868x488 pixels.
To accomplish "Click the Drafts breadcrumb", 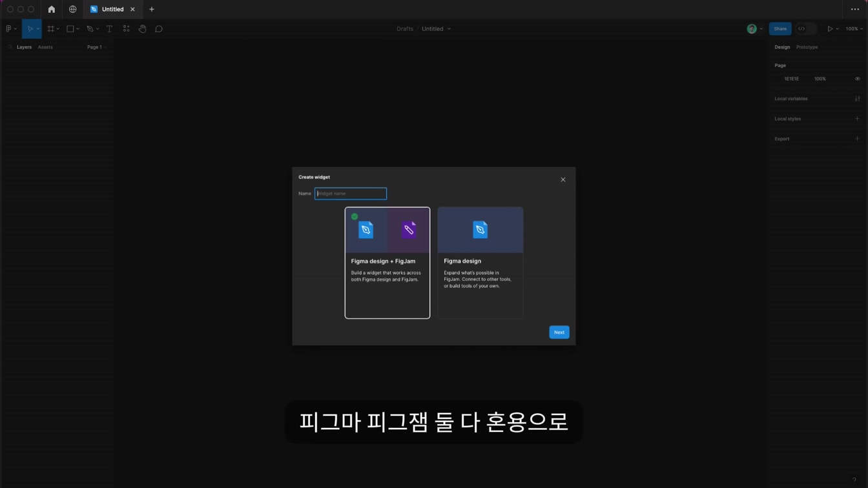I will pos(405,29).
